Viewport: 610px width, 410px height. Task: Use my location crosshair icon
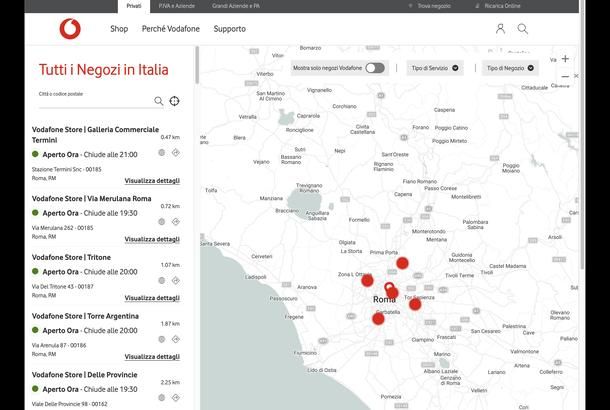pyautogui.click(x=174, y=101)
